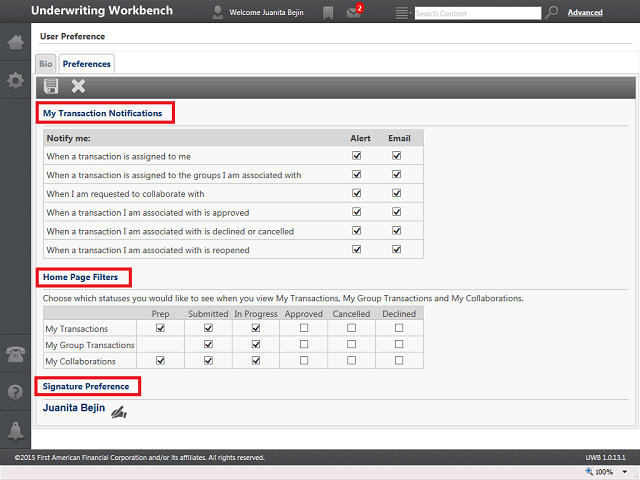Toggle Email for declined or cancelled transaction
This screenshot has height=480, width=640.
pyautogui.click(x=396, y=231)
